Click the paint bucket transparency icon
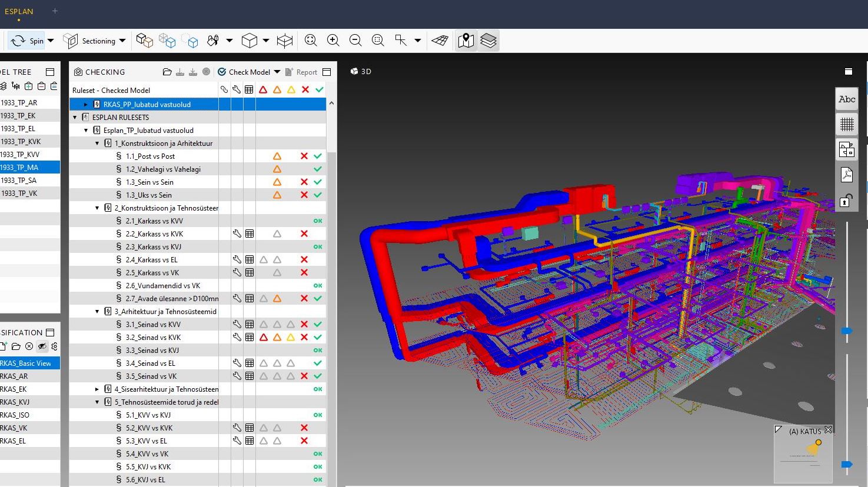The height and width of the screenshot is (487, 868). tap(213, 41)
